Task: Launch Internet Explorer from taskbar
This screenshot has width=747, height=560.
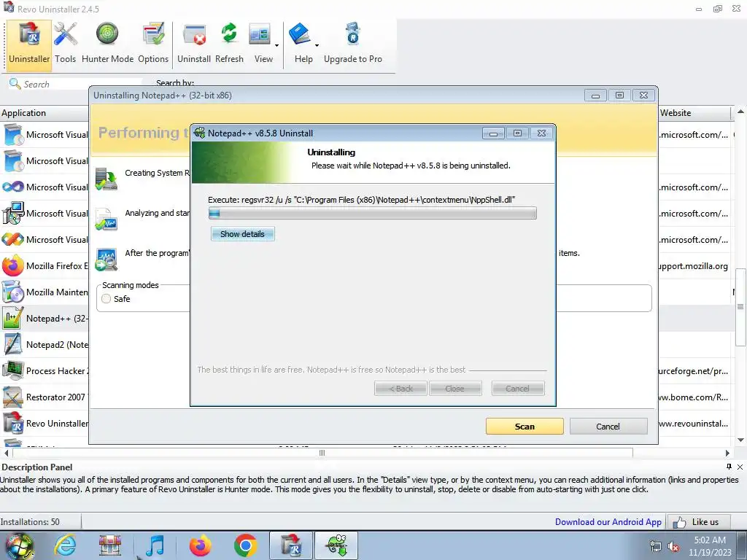Action: (x=64, y=545)
